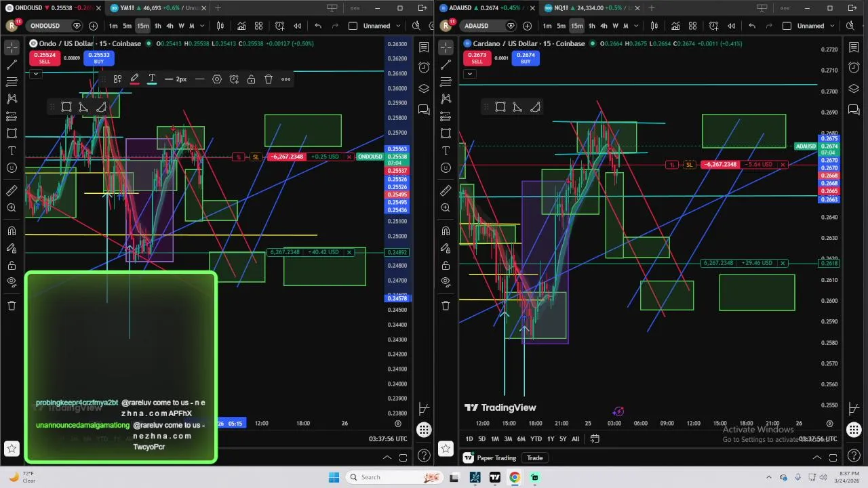The image size is (868, 488).
Task: Open go-to-date calendar in ADAUSD window
Action: (595, 439)
